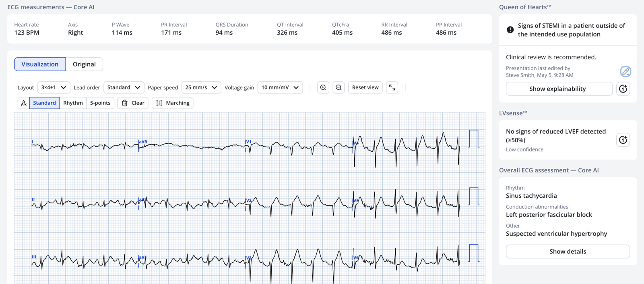Click the edit presentation pencil icon
Viewport: 644px width, 284px height.
[x=625, y=72]
